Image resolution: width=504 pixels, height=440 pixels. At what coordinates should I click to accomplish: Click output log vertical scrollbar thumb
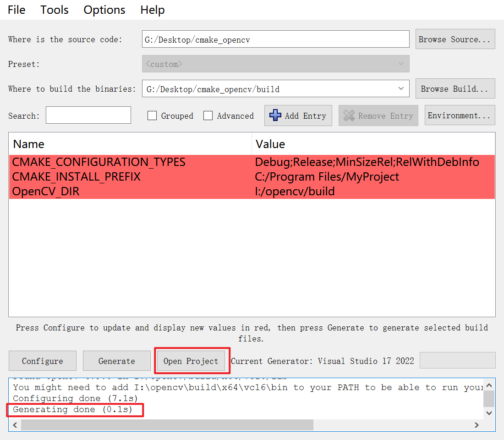[489, 399]
